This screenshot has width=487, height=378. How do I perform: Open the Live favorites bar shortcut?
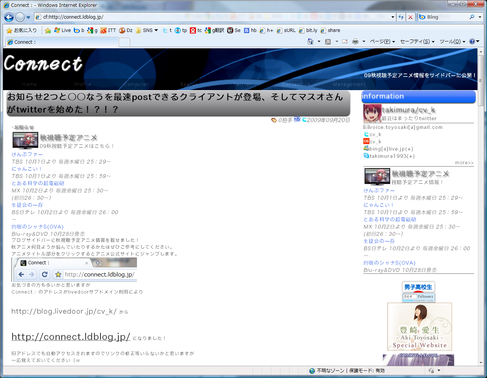pos(62,30)
